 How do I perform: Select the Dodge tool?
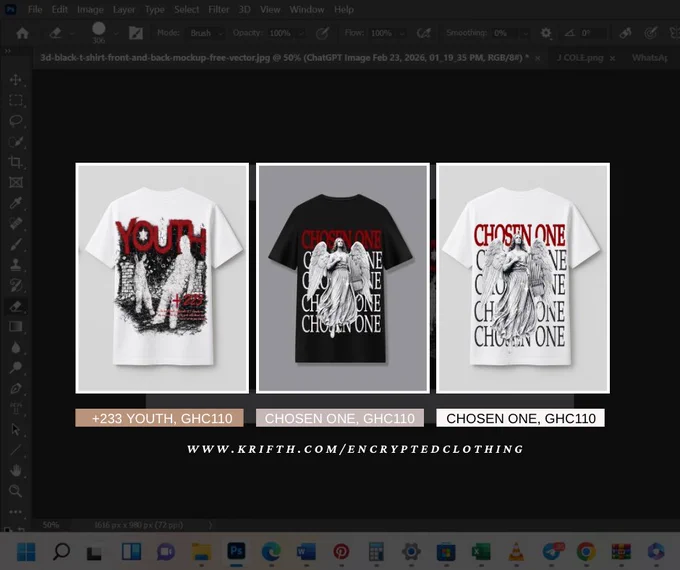tap(16, 367)
